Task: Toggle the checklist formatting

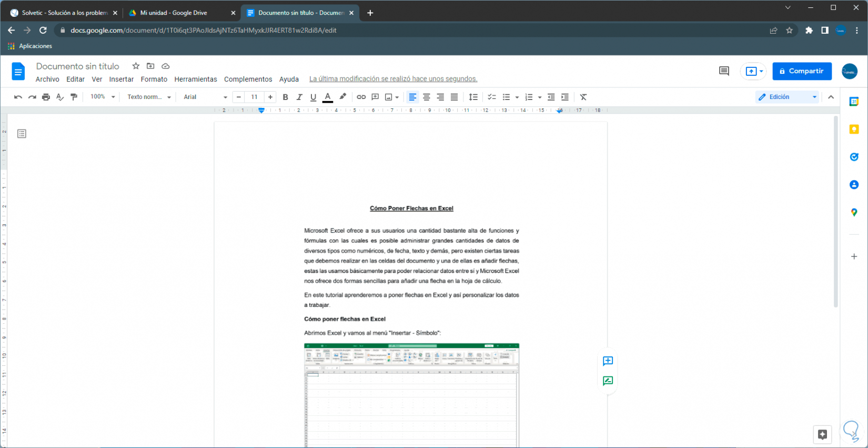Action: point(492,97)
